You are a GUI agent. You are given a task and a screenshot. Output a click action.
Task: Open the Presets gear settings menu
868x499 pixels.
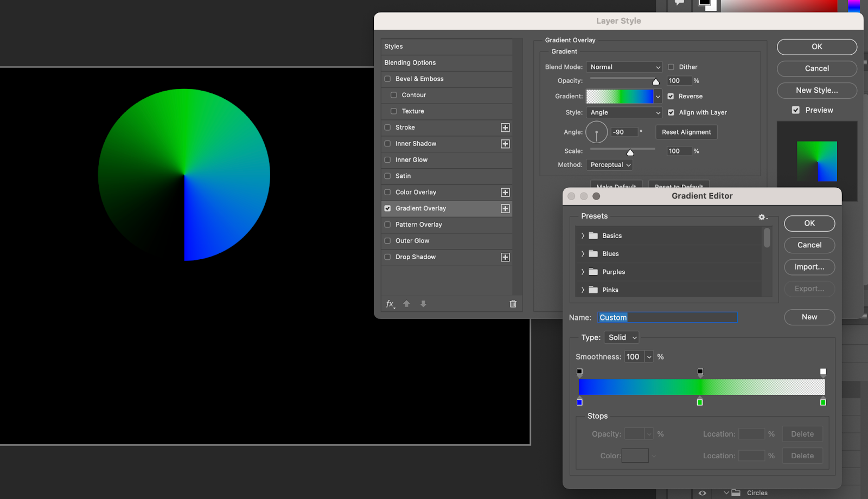(762, 217)
